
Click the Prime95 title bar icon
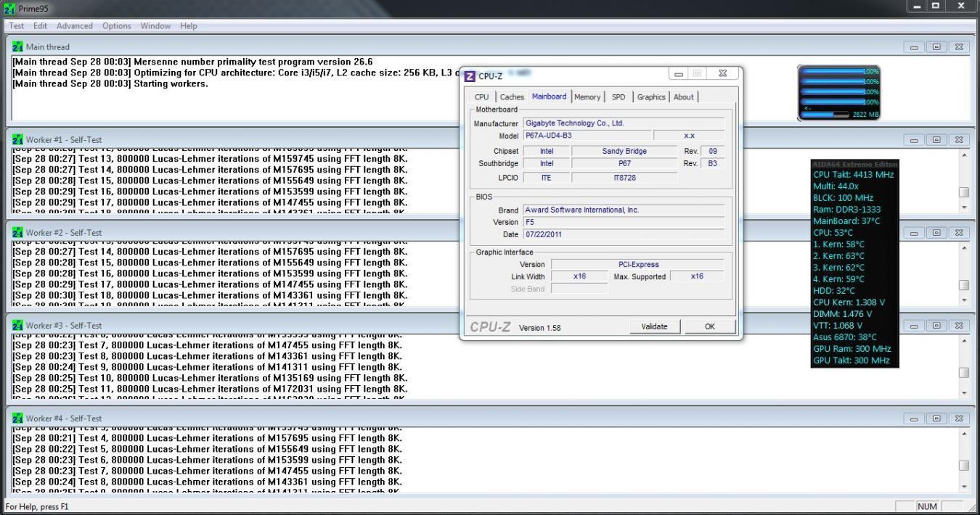click(10, 8)
